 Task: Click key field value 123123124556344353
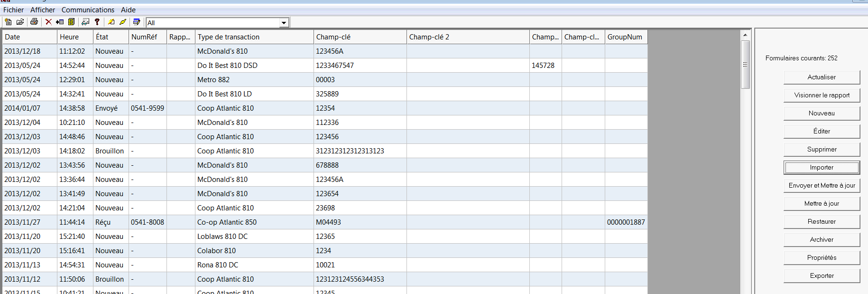(x=350, y=279)
